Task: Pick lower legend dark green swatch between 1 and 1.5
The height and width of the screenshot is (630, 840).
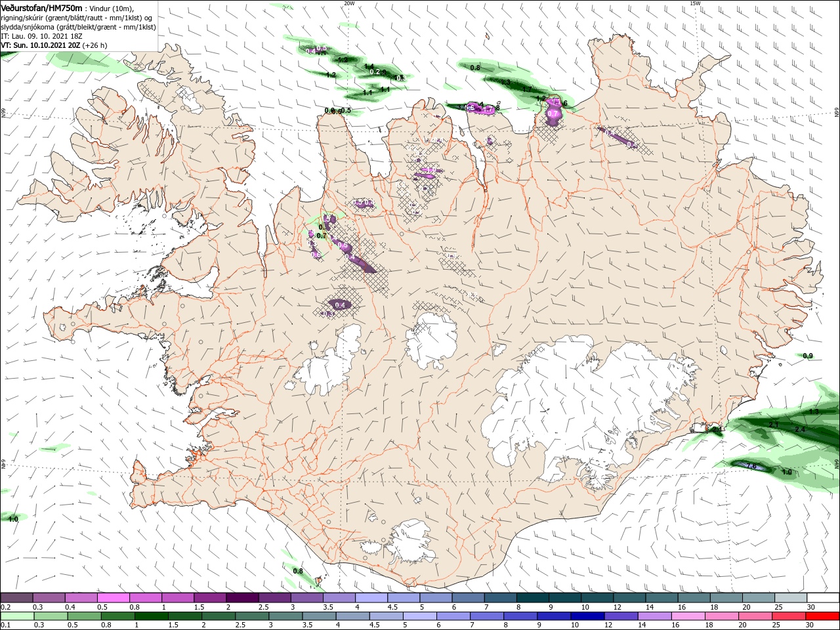Action: click(x=150, y=616)
